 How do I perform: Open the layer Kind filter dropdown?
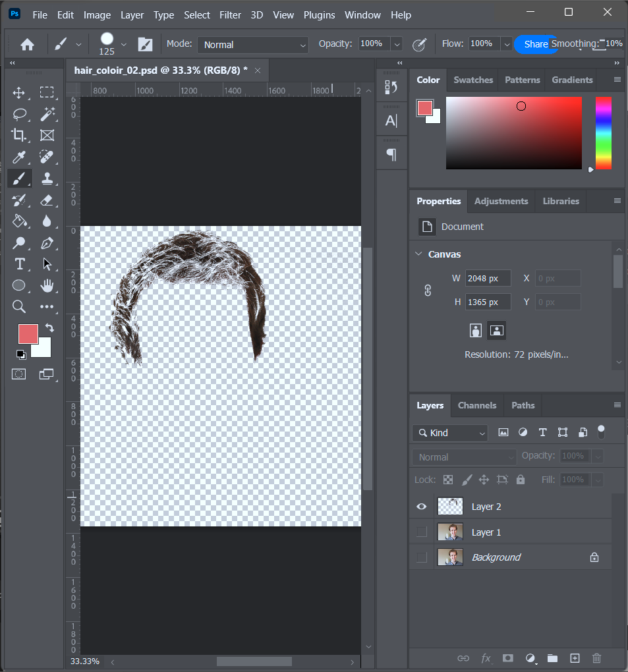pos(450,433)
